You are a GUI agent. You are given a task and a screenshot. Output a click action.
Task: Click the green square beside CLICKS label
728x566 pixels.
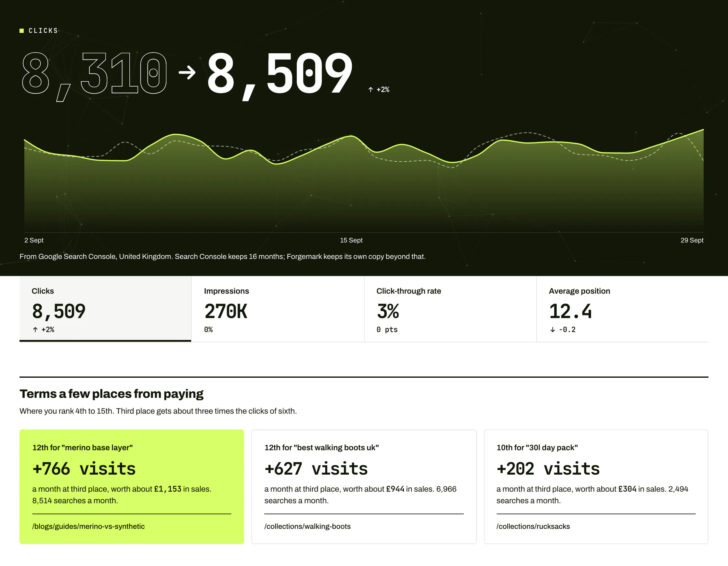pyautogui.click(x=22, y=31)
